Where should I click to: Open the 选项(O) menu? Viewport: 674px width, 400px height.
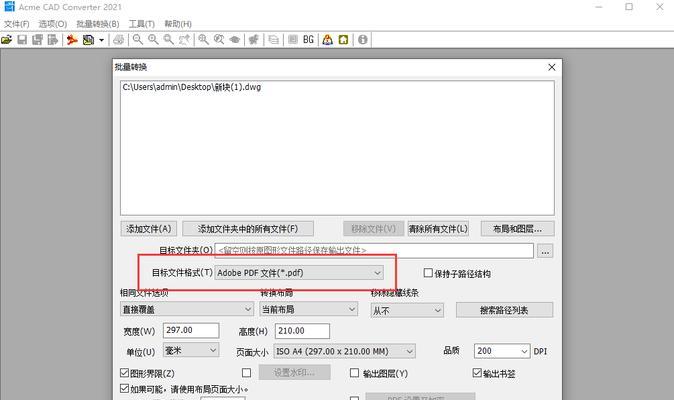(x=53, y=24)
